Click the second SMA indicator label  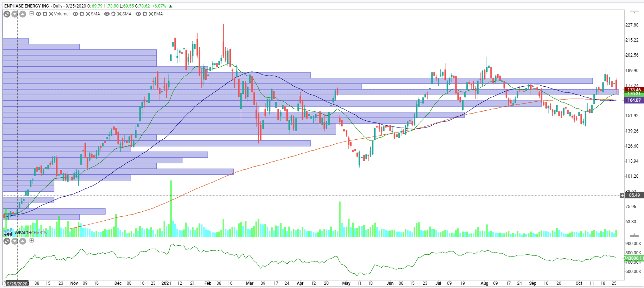coord(127,14)
